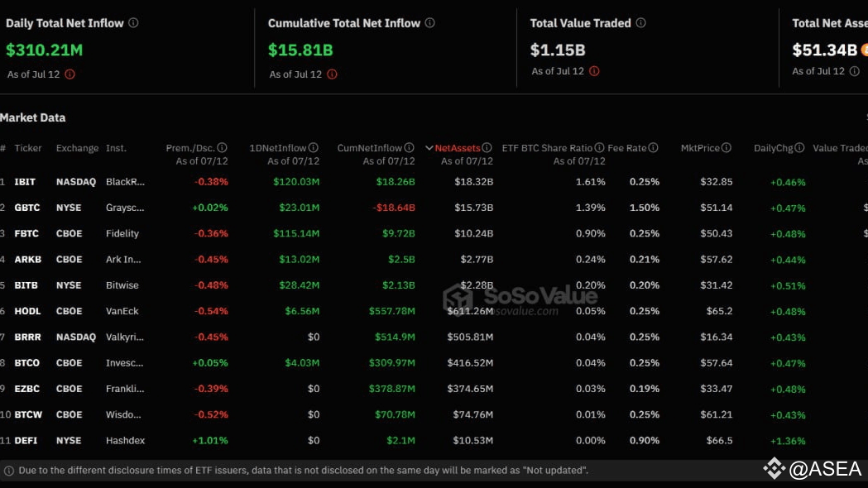The image size is (868, 488).
Task: Click the ETF BTC Share Ratio info icon
Action: [x=602, y=148]
